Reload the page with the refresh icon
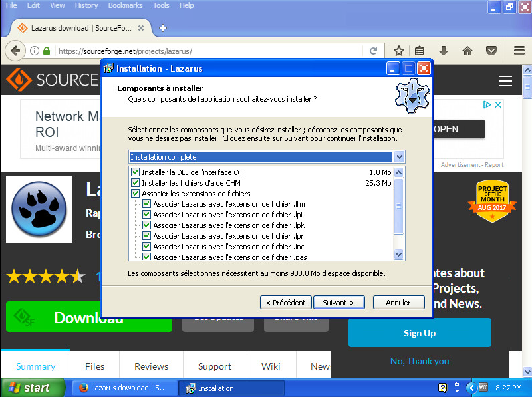 coord(373,51)
